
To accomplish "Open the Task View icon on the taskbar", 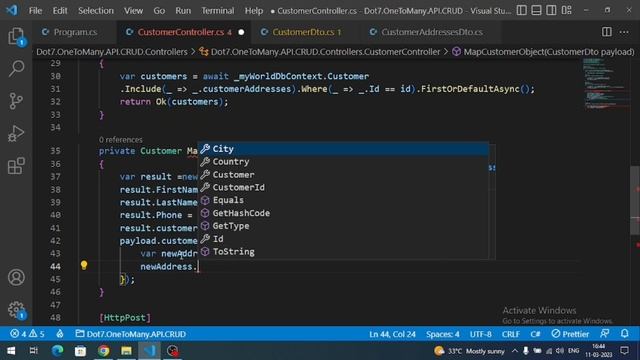I will point(34,351).
